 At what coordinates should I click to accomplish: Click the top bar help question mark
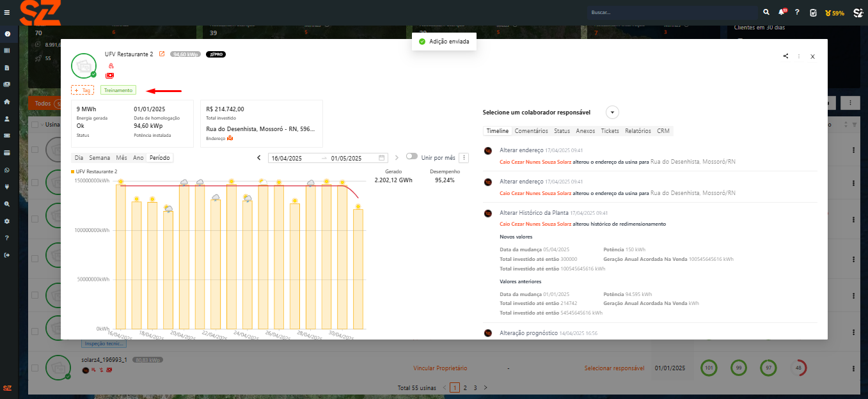coord(796,12)
